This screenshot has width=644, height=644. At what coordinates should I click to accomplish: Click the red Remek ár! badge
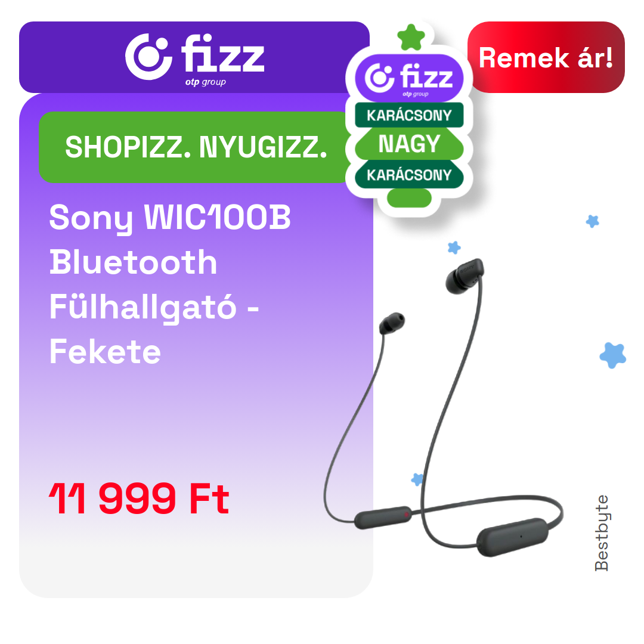pyautogui.click(x=546, y=57)
